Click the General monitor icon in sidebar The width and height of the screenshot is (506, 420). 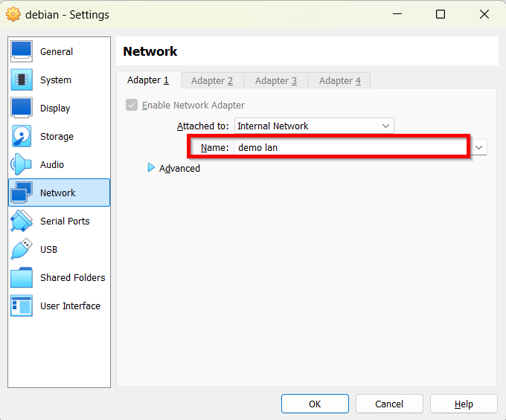click(22, 51)
